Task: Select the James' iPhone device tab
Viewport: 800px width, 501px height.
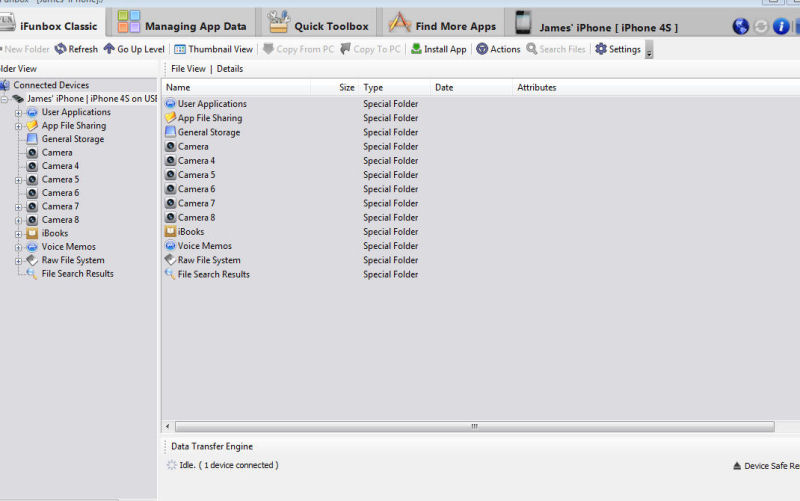Action: click(597, 24)
